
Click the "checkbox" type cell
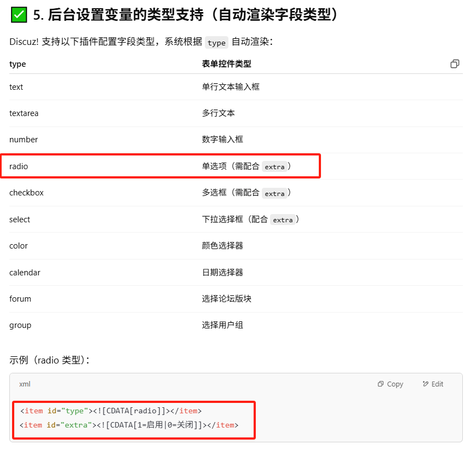point(26,193)
